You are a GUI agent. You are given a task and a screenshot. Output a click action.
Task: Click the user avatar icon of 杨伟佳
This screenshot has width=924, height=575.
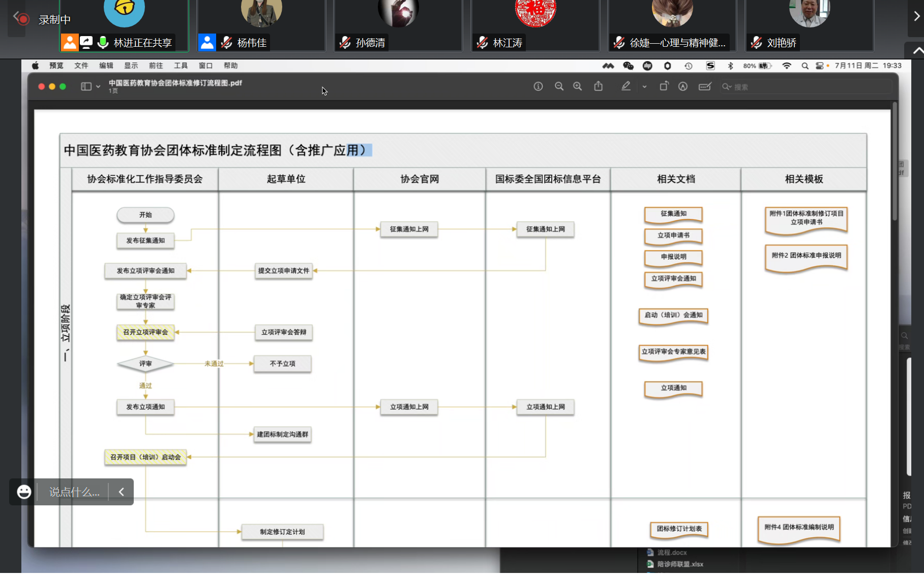coord(207,42)
